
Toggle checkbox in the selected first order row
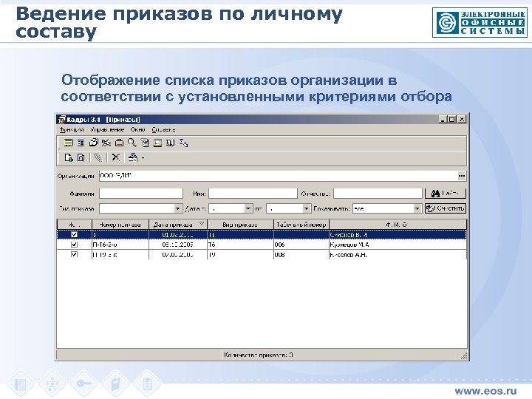pos(75,234)
